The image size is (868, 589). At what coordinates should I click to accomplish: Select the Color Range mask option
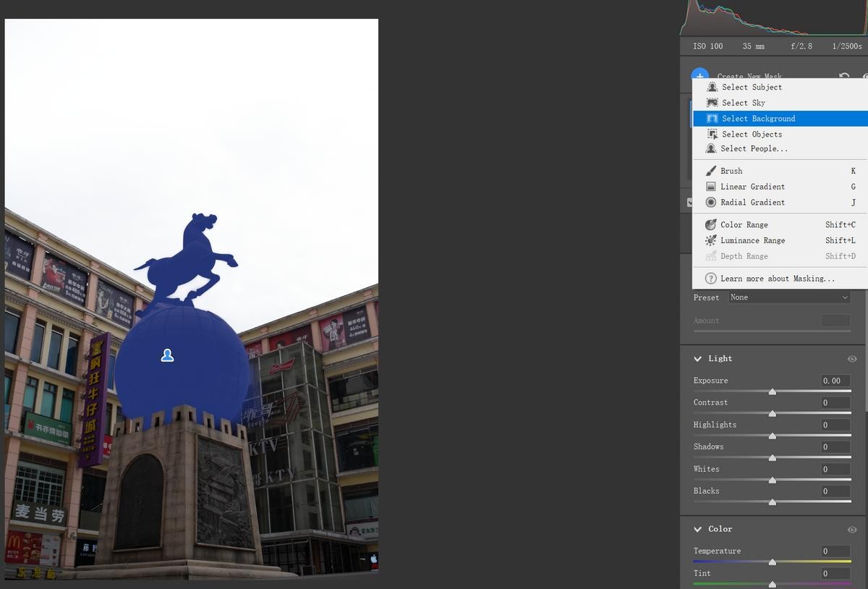[x=744, y=225]
